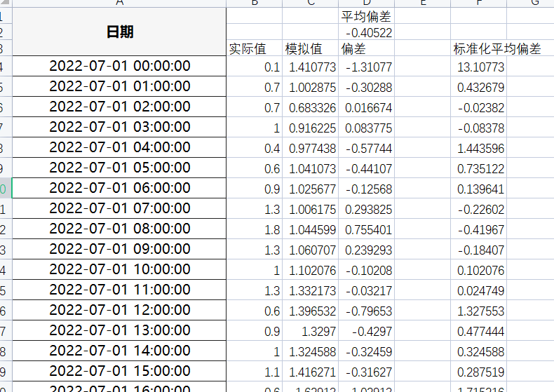Viewport: 554px width, 392px height.
Task: Select the column D header
Action: pyautogui.click(x=366, y=4)
